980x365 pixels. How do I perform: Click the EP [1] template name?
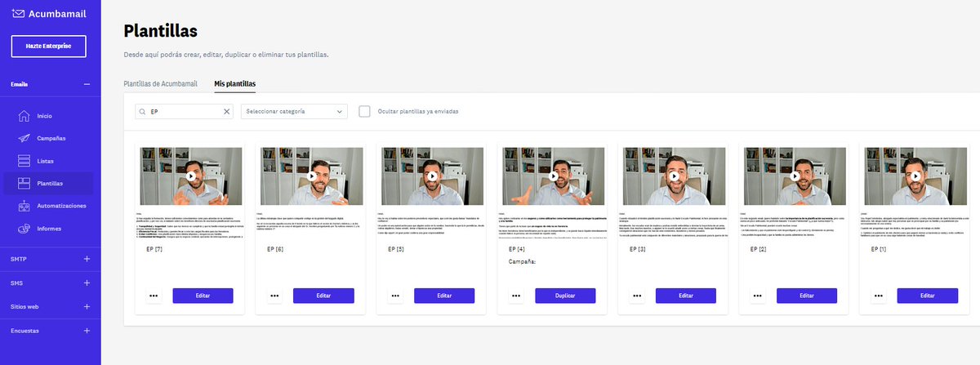click(880, 248)
